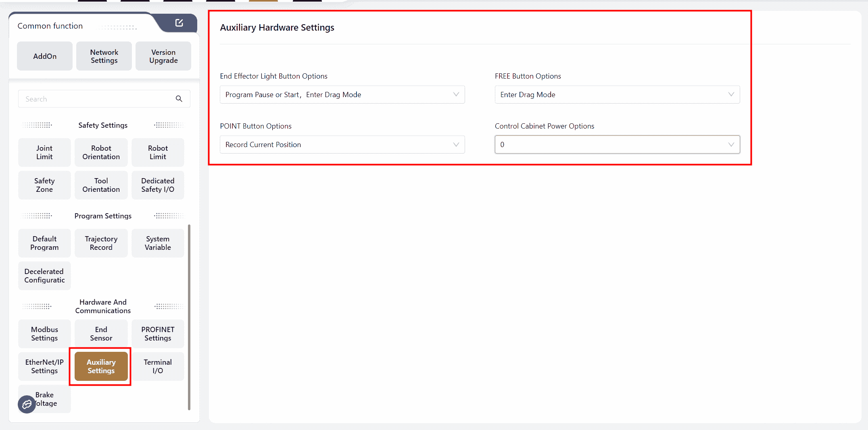Select Joint Limit safety setting

[x=44, y=152]
